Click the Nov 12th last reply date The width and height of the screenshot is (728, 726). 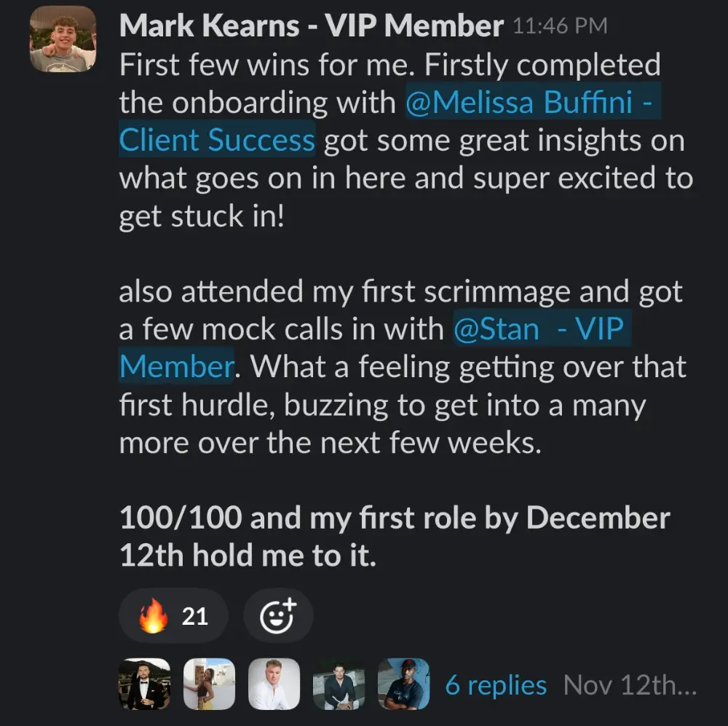tap(630, 685)
